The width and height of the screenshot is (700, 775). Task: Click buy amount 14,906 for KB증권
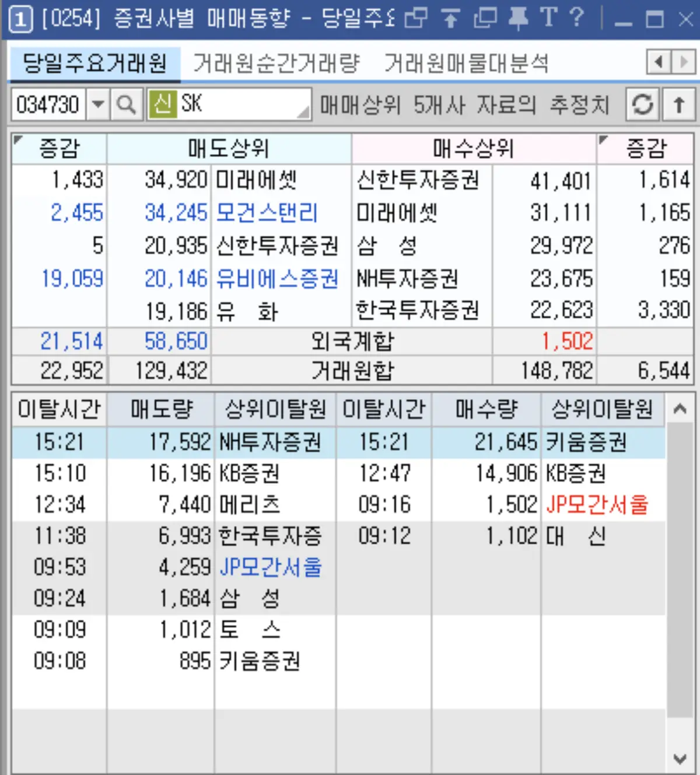506,473
